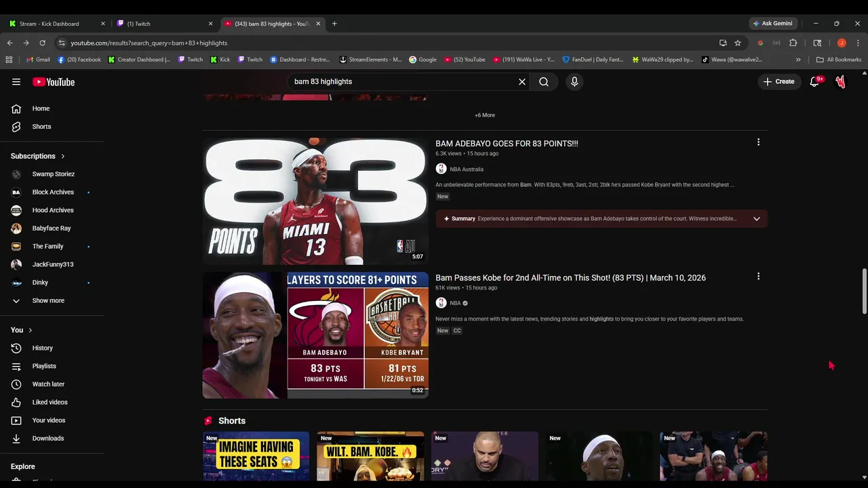This screenshot has height=488, width=868.
Task: Open the All Bookmarks folder
Action: coord(839,60)
